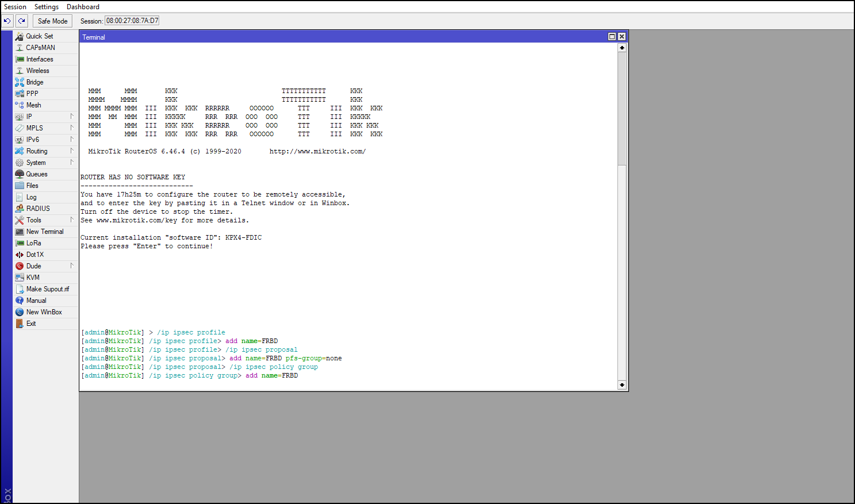Click the Session address field
This screenshot has width=855, height=504.
point(131,20)
